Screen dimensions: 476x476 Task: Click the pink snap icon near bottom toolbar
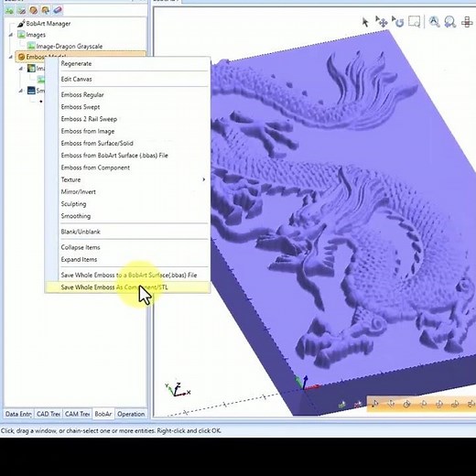coord(358,405)
